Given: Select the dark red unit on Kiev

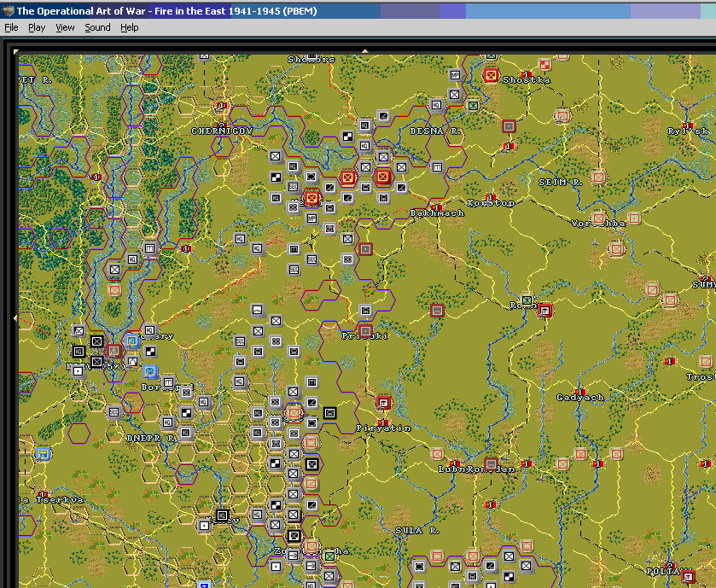Looking at the screenshot, I should pyautogui.click(x=114, y=351).
